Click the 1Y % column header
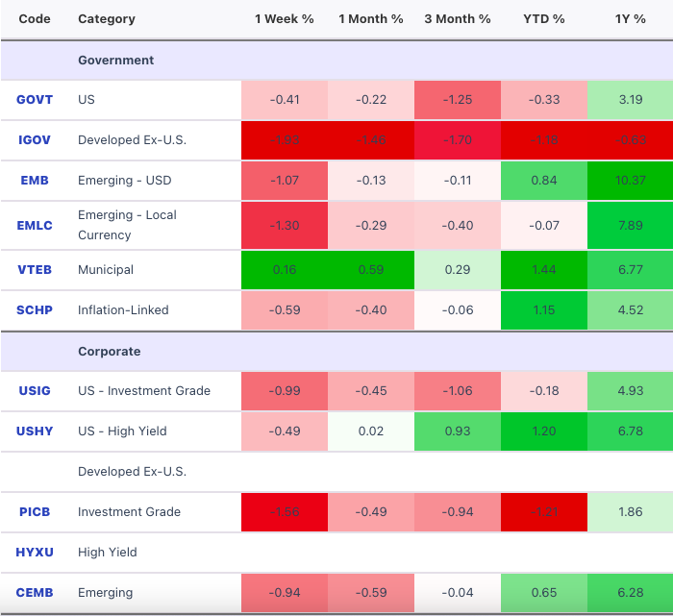 (630, 19)
